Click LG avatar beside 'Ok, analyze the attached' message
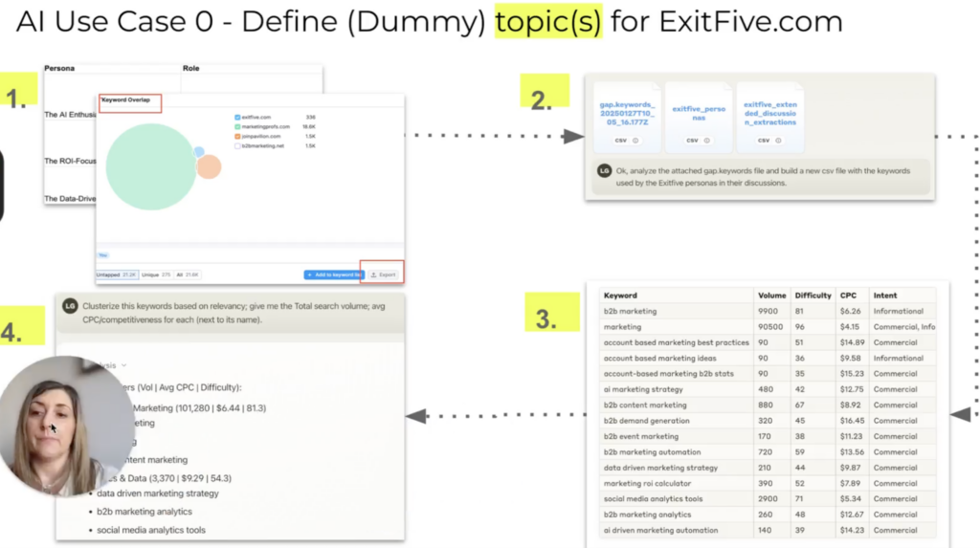980x548 pixels. (605, 170)
